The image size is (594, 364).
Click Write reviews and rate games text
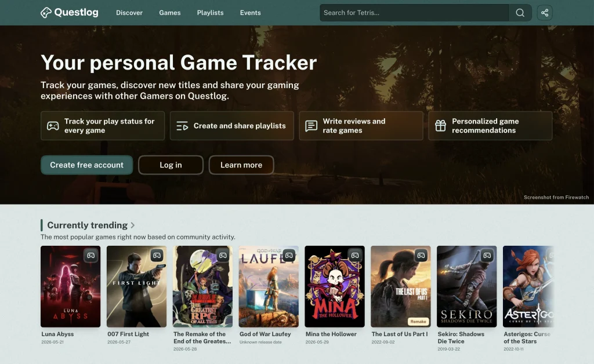click(354, 126)
